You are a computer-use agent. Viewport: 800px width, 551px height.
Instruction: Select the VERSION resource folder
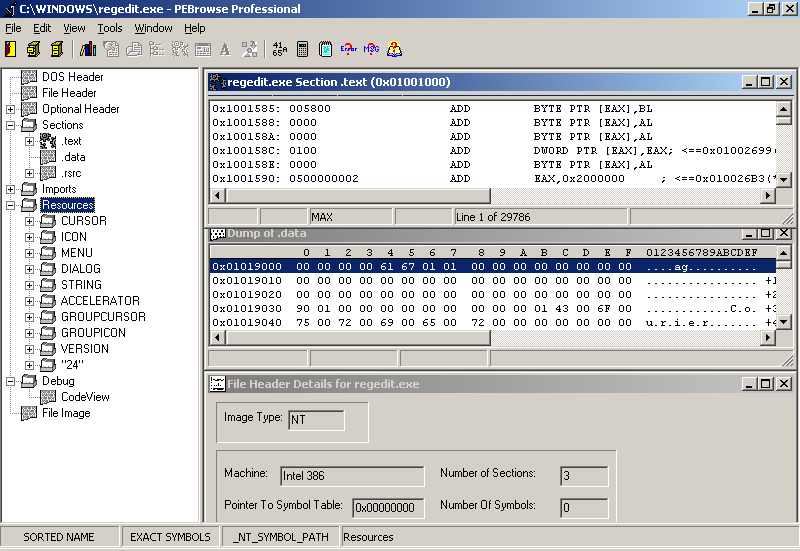click(x=84, y=349)
